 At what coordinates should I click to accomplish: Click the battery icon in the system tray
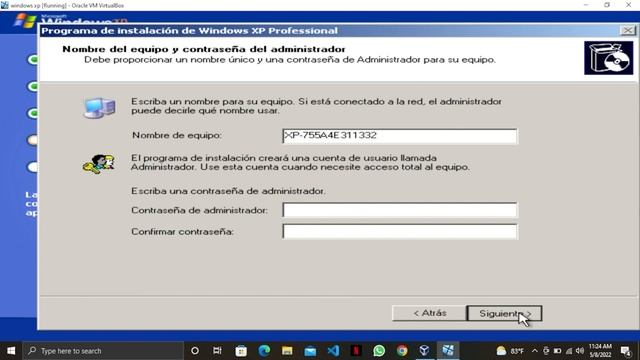tap(557, 351)
